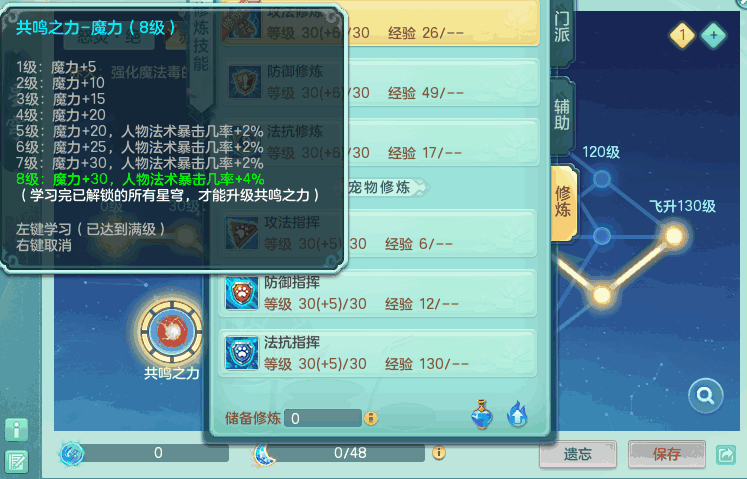Click the info icon beside 0/48 bar
This screenshot has height=479, width=747.
tap(439, 452)
